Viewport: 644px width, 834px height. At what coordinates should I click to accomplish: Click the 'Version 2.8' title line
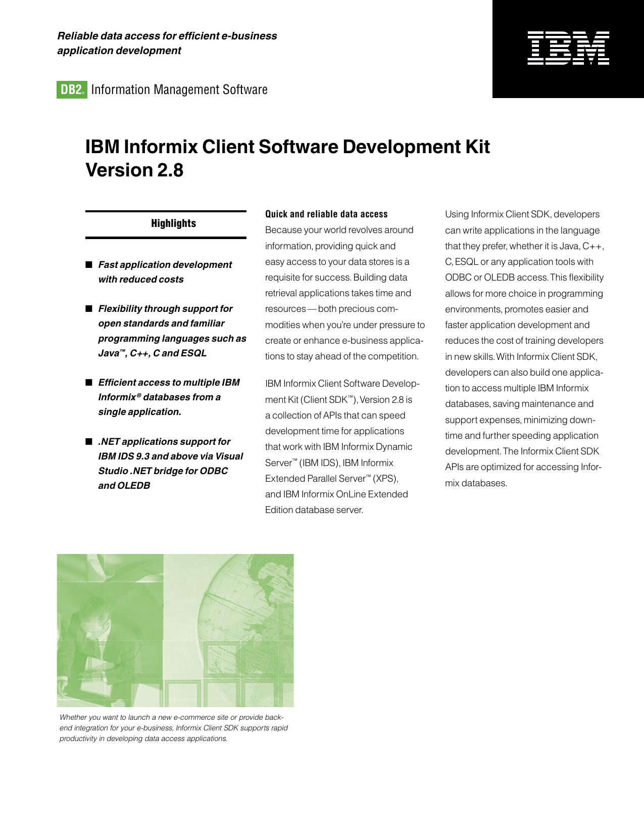[134, 170]
